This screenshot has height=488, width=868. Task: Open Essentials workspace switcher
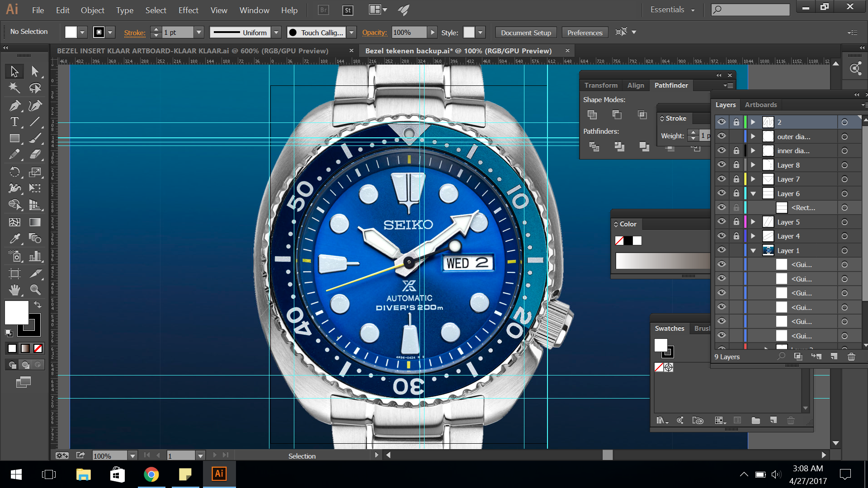(x=672, y=9)
